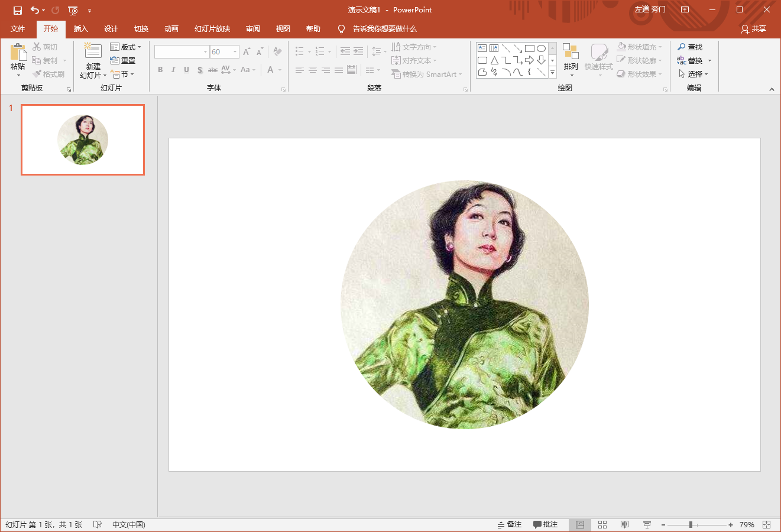
Task: Open the Insert (插入) tab
Action: coord(80,29)
